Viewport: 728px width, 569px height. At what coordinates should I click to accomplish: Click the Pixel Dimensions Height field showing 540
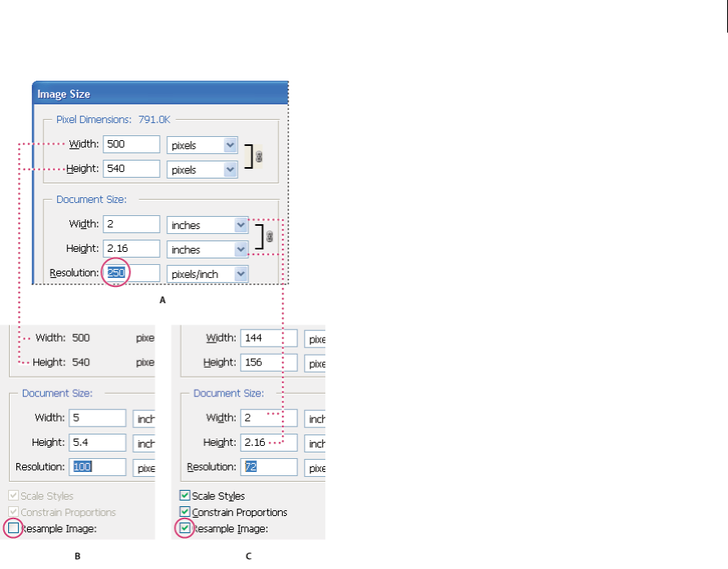131,169
